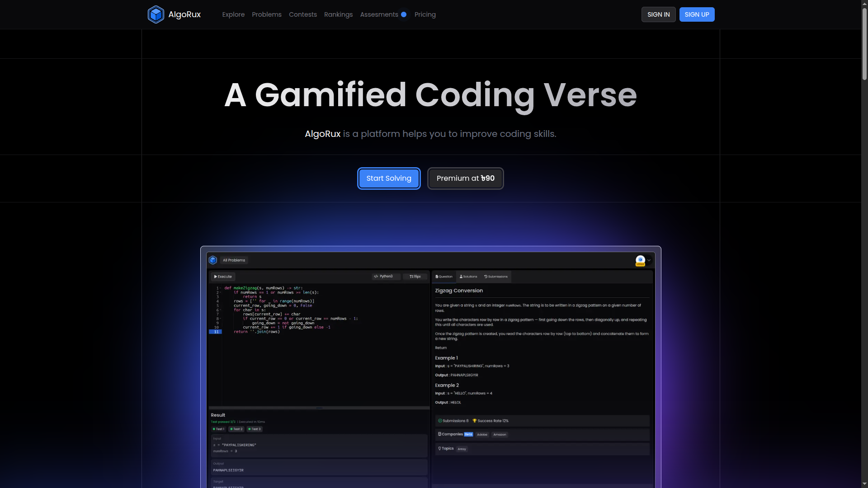The height and width of the screenshot is (488, 868).
Task: Click the AlgoRux brand name in header
Action: 184,14
